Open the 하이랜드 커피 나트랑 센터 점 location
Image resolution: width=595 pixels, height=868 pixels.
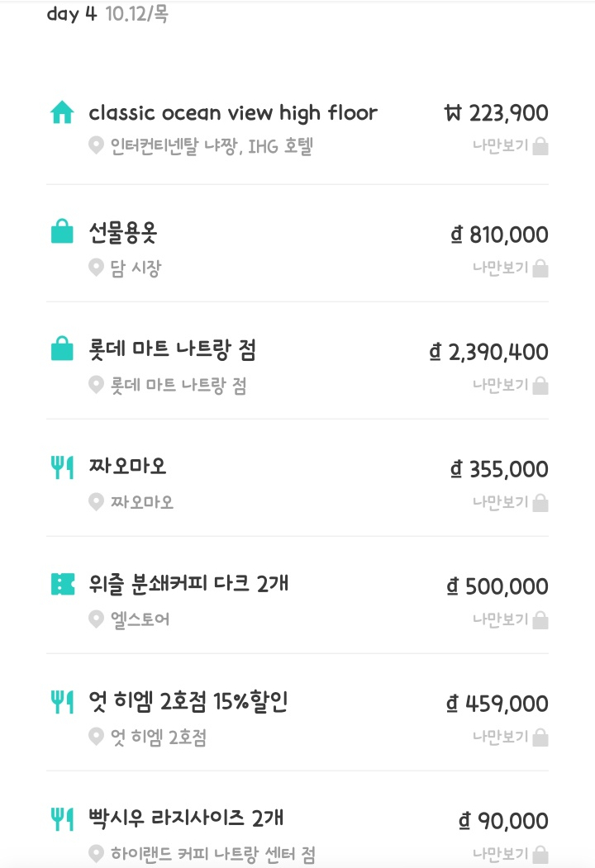[x=212, y=854]
